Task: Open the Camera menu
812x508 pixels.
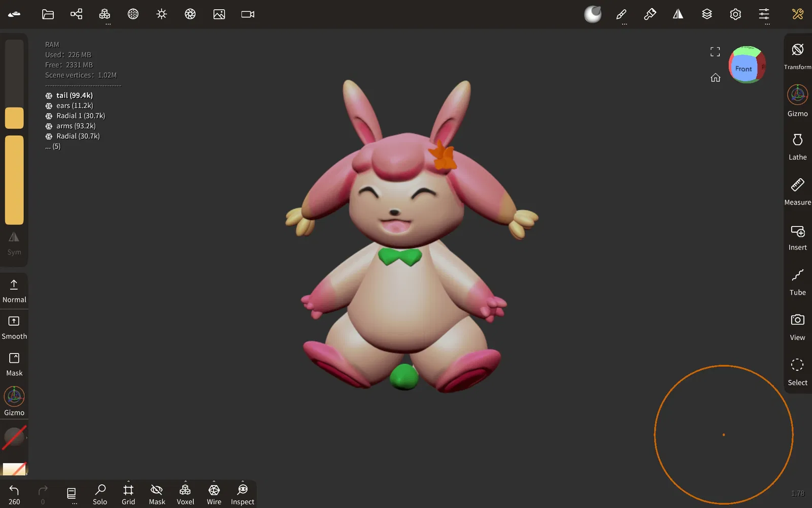Action: point(248,14)
